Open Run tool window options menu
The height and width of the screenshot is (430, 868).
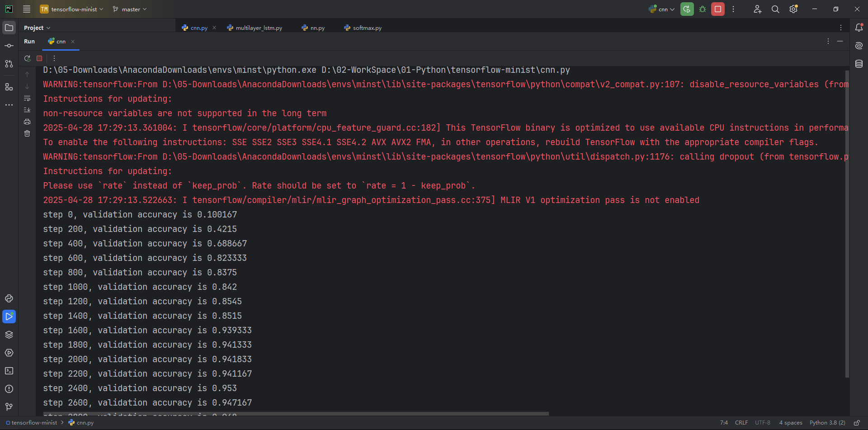(828, 41)
